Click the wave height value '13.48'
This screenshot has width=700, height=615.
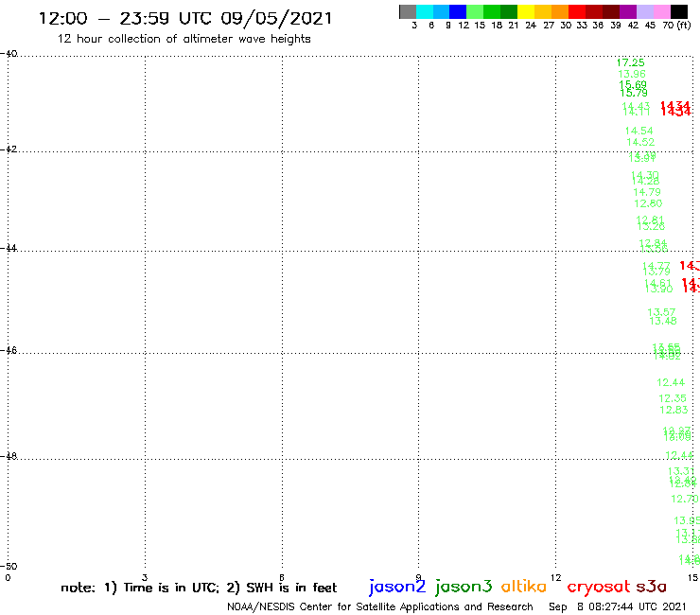pyautogui.click(x=663, y=321)
